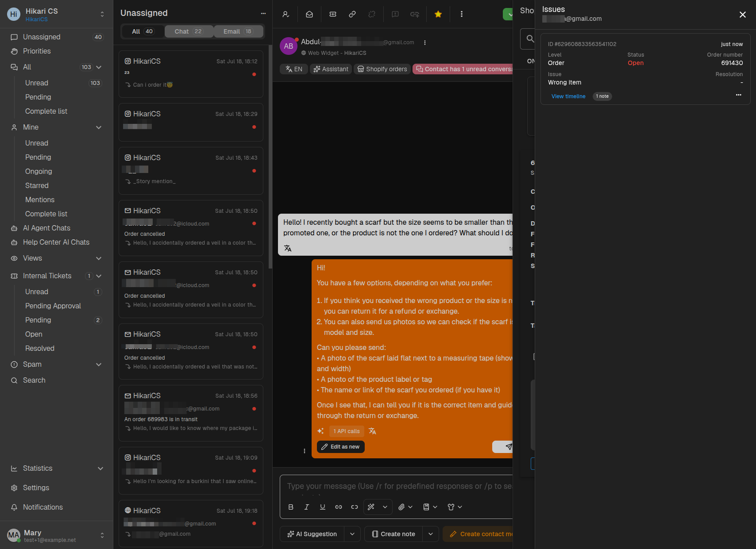
Task: Open the three-dot menu beside Abdul's email
Action: tap(425, 42)
